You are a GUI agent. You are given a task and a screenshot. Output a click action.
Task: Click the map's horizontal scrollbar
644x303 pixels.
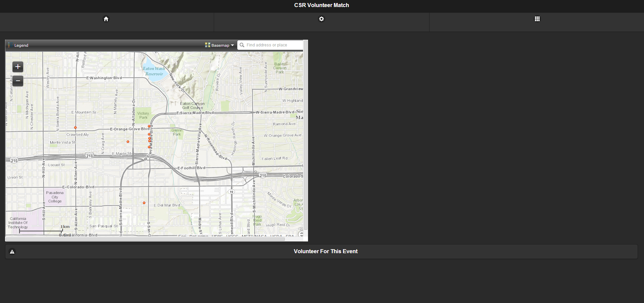point(145,239)
